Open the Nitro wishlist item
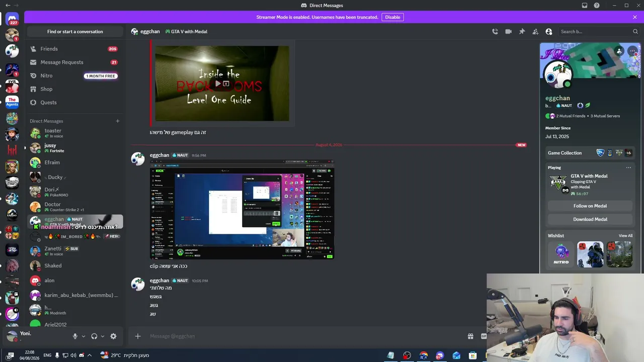This screenshot has width=644, height=362. coord(561,254)
